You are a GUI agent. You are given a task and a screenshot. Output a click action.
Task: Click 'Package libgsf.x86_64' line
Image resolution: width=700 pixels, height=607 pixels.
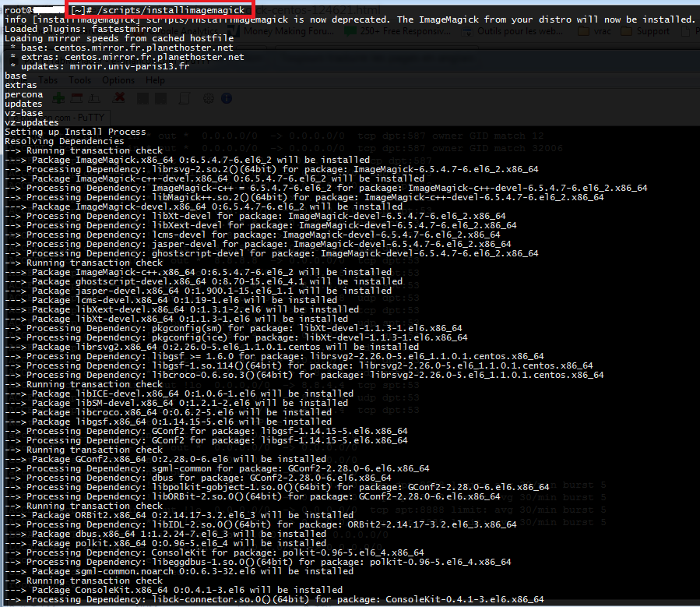pos(168,422)
